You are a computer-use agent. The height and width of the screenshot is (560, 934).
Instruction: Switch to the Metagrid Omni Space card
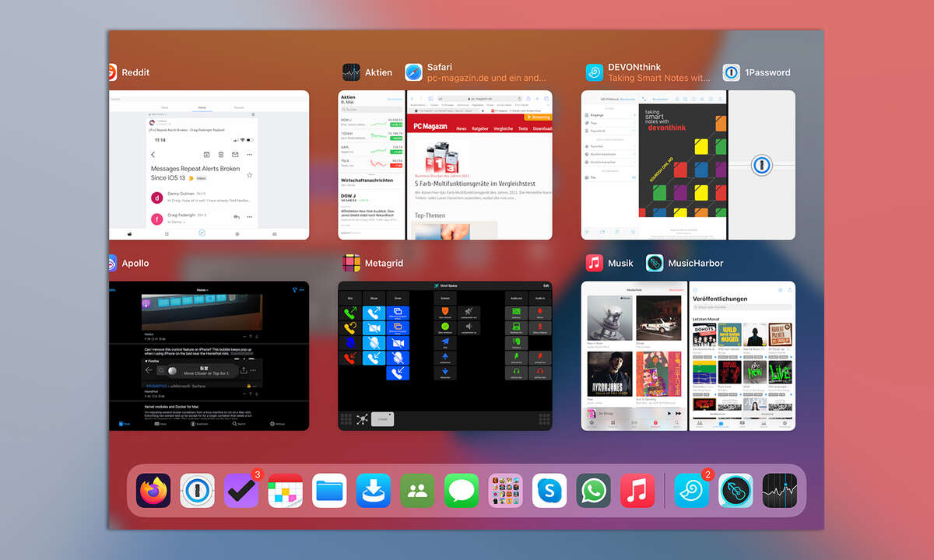[x=445, y=355]
